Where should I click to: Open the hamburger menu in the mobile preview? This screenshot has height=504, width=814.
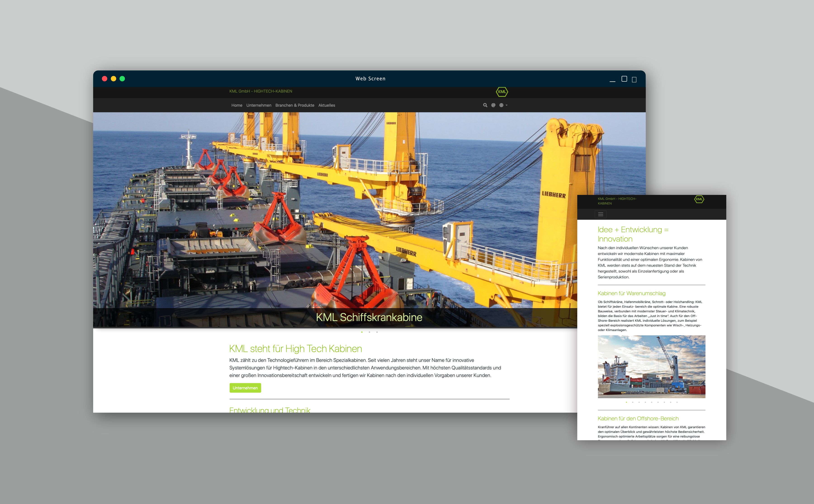pos(601,214)
